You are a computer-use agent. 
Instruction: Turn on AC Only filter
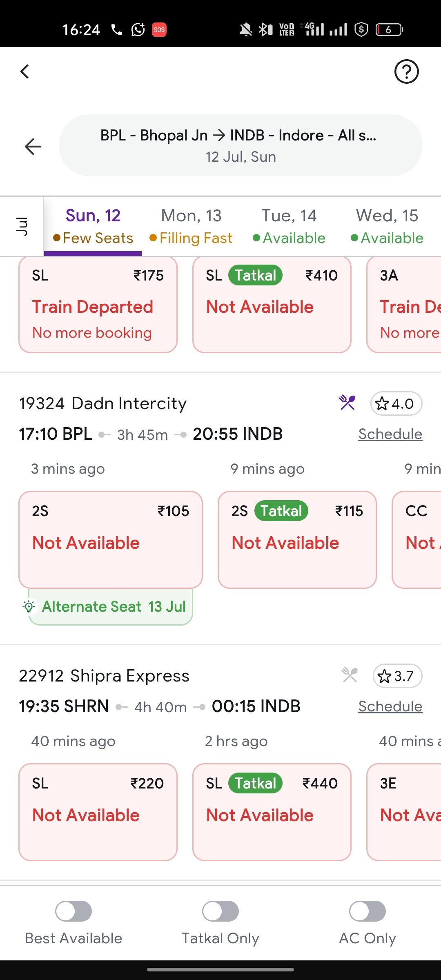click(x=367, y=911)
